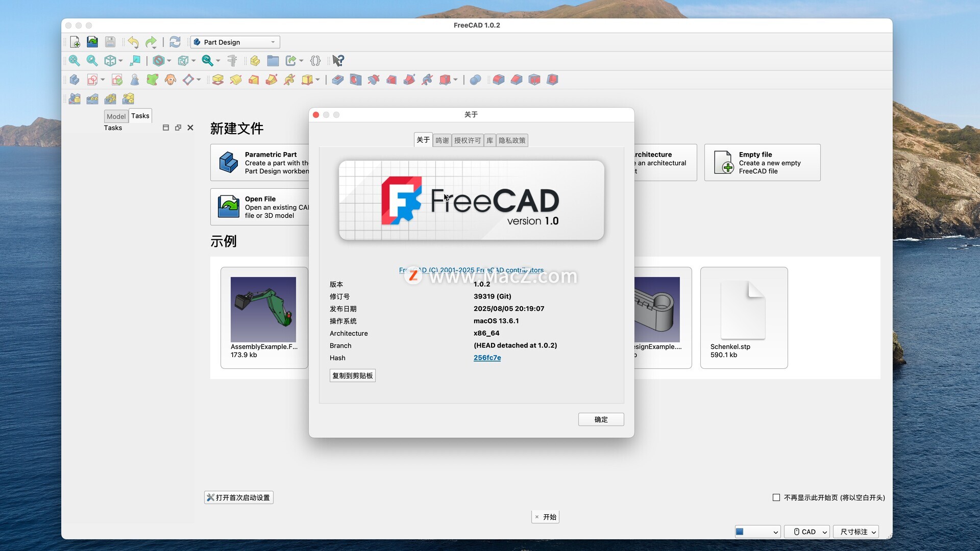Expand the Create sketch dropdown arrow
The width and height of the screenshot is (980, 551).
click(x=103, y=80)
